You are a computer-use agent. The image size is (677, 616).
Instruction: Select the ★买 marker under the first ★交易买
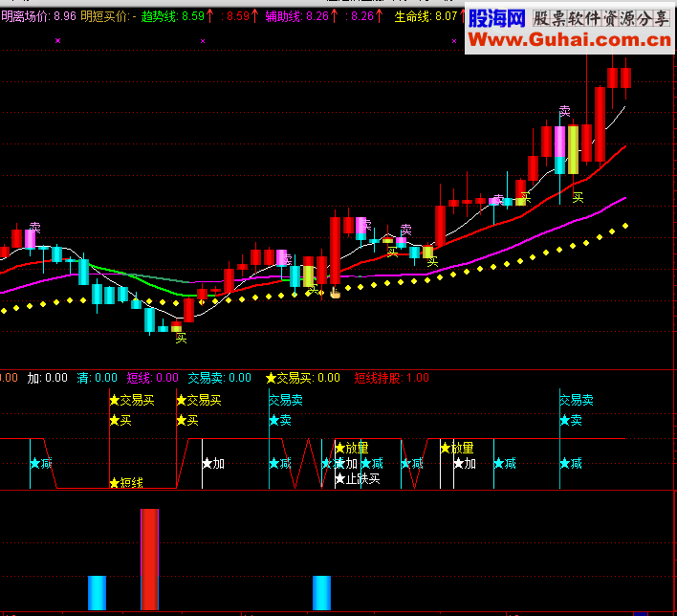tap(120, 420)
